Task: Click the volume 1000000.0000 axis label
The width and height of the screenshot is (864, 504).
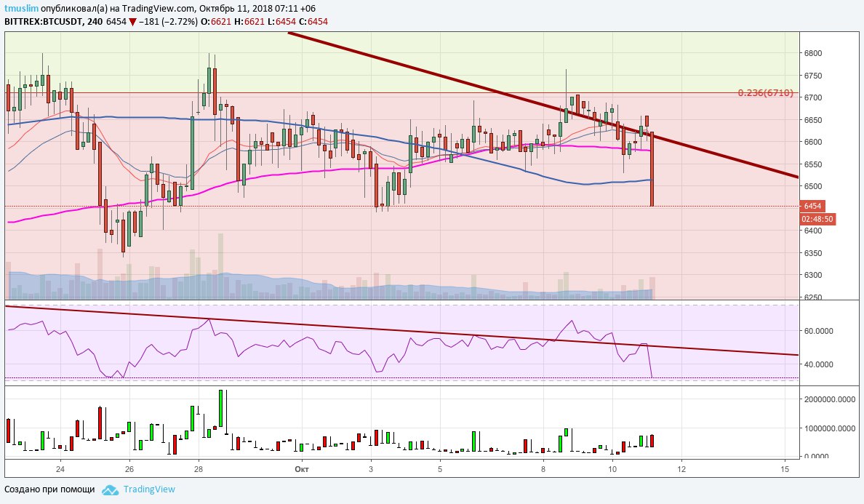Action: pos(830,428)
